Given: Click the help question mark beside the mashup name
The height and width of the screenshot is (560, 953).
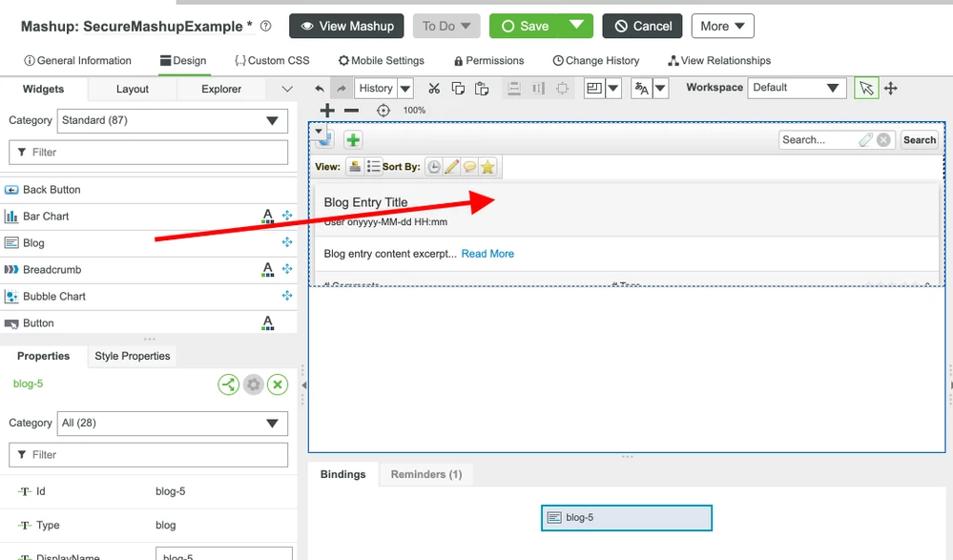Looking at the screenshot, I should tap(265, 26).
